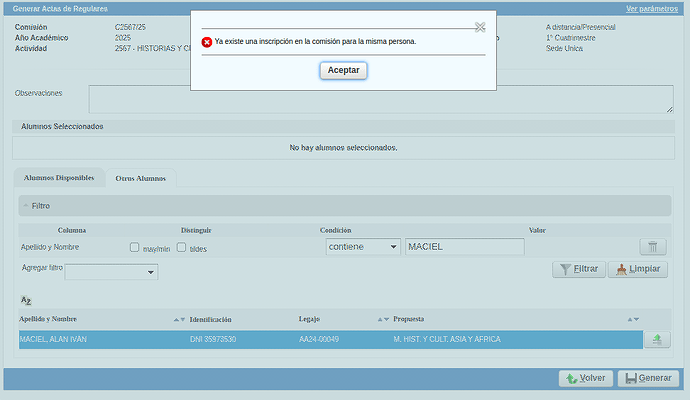
Task: Sort by Legajo column arrows
Action: pos(383,319)
